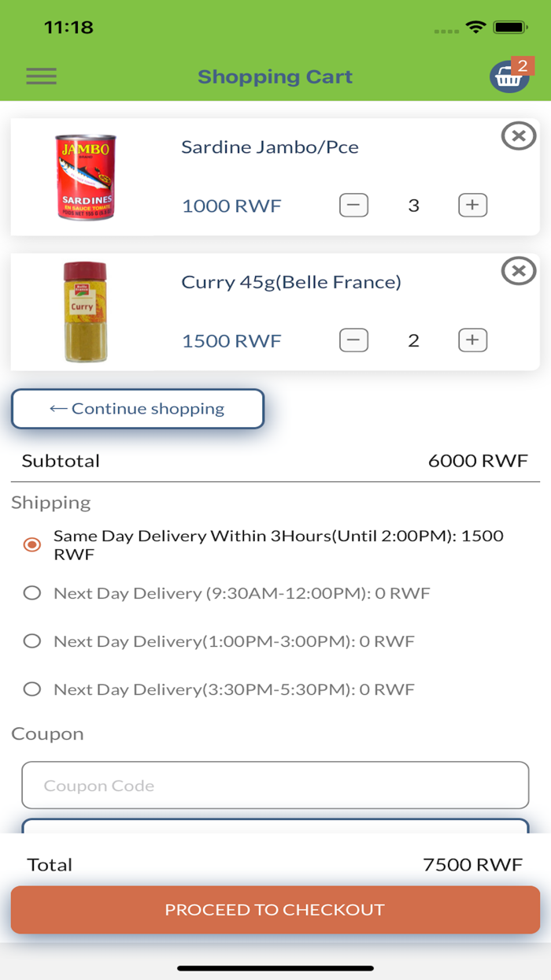The width and height of the screenshot is (551, 980).
Task: Increase Curry 45g quantity
Action: coord(472,340)
